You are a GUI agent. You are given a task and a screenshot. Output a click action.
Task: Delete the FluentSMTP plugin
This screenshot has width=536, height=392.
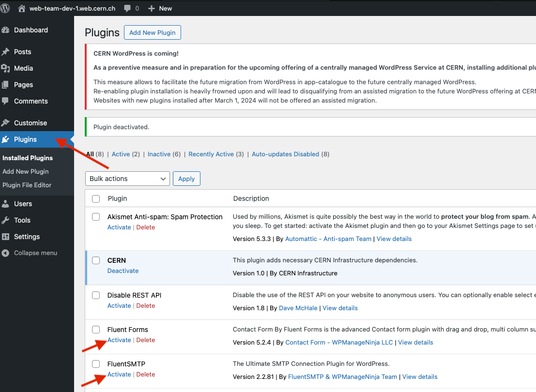coord(146,374)
